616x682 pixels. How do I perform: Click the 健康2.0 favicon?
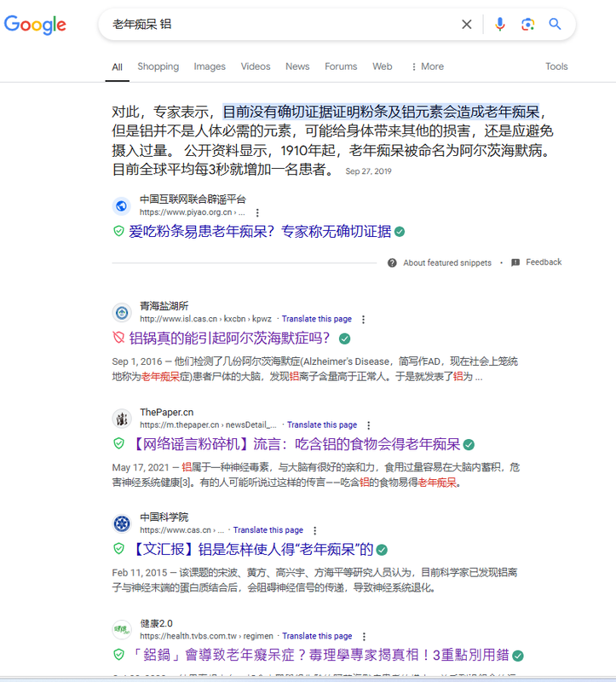pyautogui.click(x=122, y=629)
